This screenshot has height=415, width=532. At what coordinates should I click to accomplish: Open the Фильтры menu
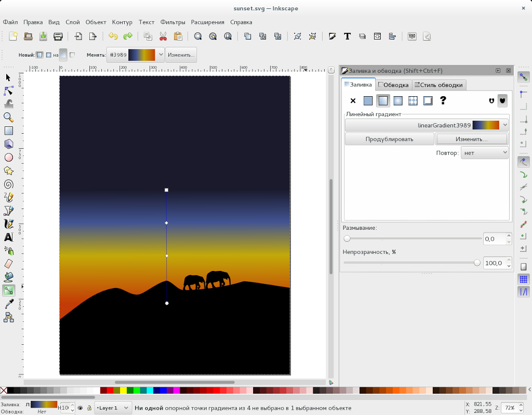point(172,22)
